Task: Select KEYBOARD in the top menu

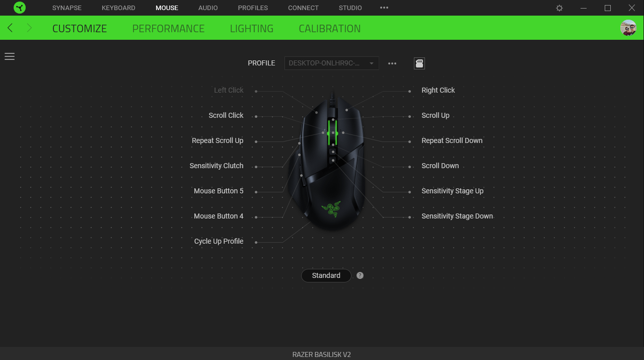Action: (x=118, y=8)
